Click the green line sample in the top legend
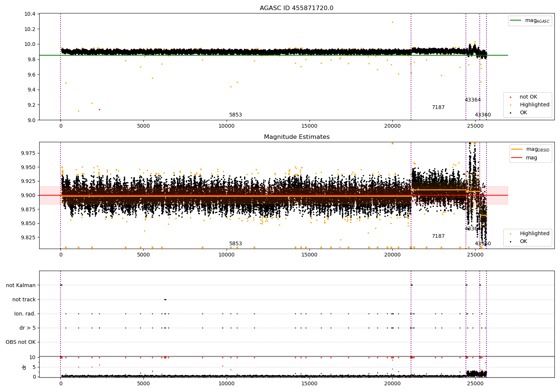The image size is (560, 392). [x=516, y=21]
